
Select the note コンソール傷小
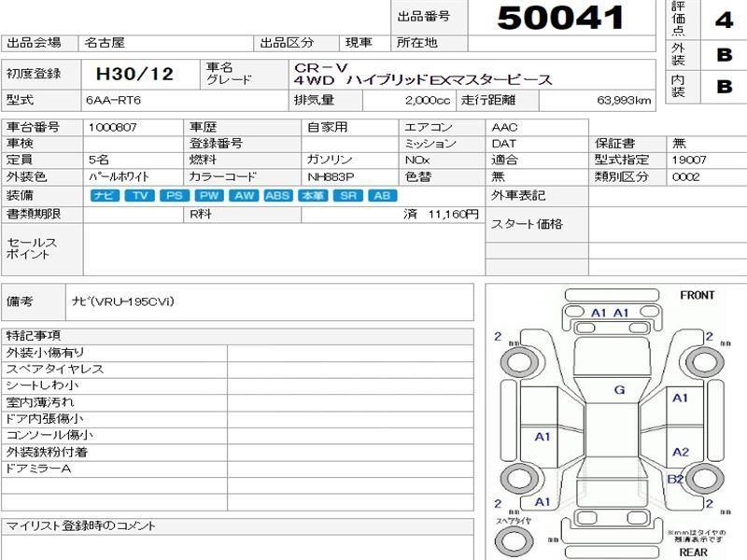click(x=49, y=435)
